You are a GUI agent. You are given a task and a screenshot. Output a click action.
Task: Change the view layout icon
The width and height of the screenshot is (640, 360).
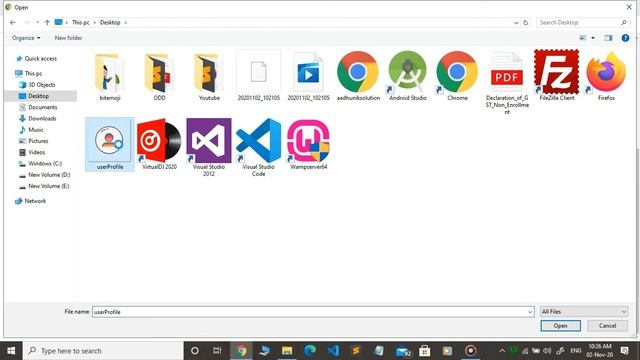click(x=583, y=38)
